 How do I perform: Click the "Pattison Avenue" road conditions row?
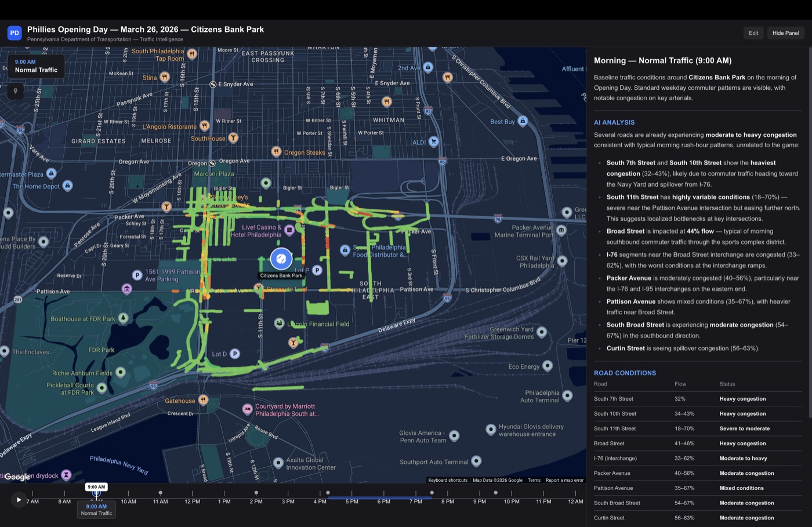point(698,488)
